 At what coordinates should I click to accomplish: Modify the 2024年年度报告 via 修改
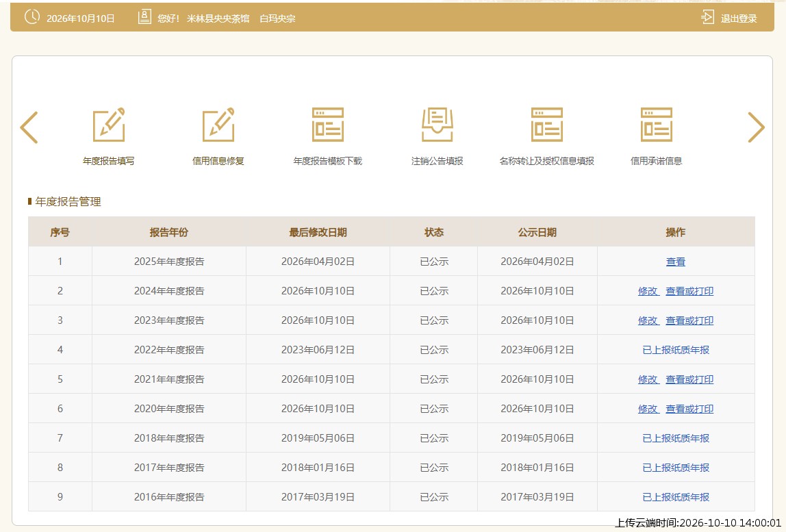[x=648, y=291]
